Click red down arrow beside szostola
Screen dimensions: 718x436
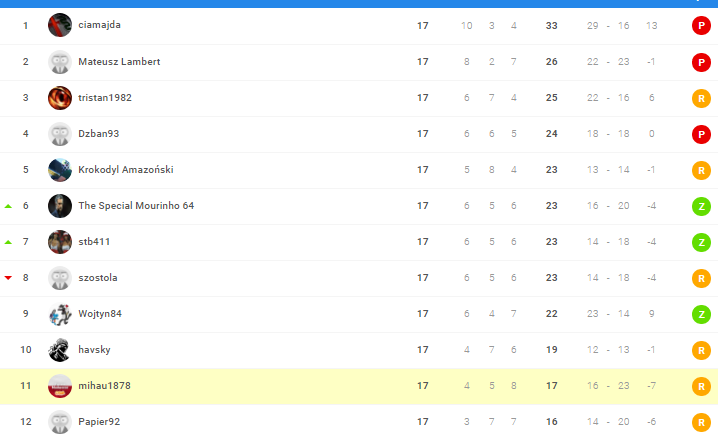(9, 278)
